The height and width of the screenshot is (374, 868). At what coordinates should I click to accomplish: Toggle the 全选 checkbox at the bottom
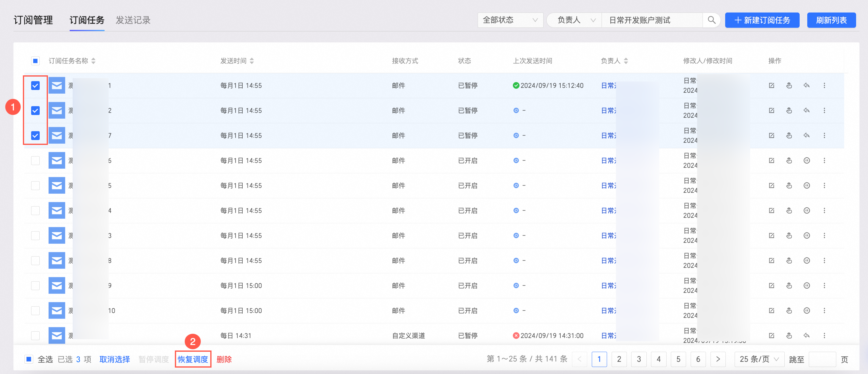click(x=29, y=359)
